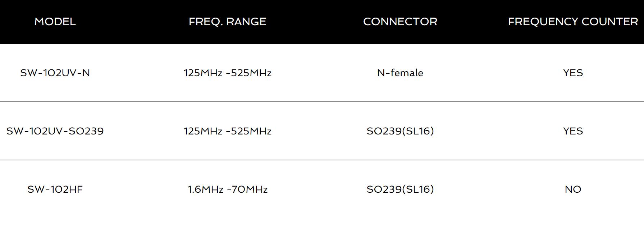644x247 pixels.
Task: Click the N-female connector cell
Action: 400,73
